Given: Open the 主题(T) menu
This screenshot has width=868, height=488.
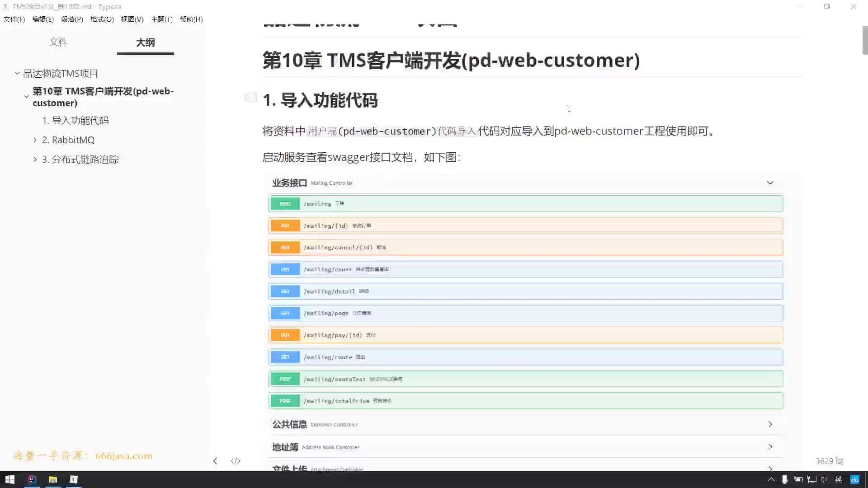Looking at the screenshot, I should tap(162, 19).
